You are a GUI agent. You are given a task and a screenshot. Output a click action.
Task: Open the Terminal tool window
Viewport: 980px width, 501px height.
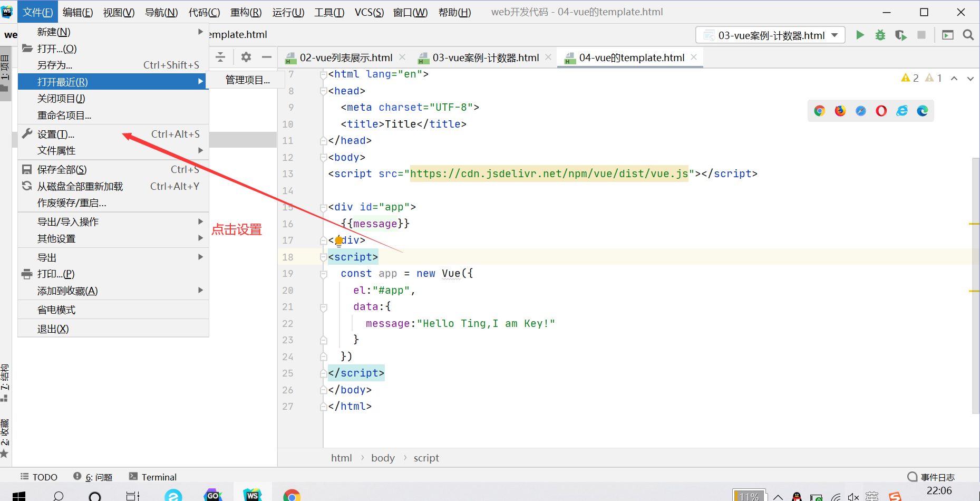pos(153,477)
